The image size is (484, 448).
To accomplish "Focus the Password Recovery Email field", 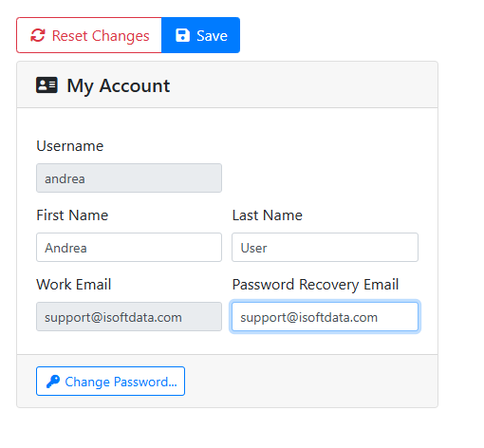I will 325,317.
